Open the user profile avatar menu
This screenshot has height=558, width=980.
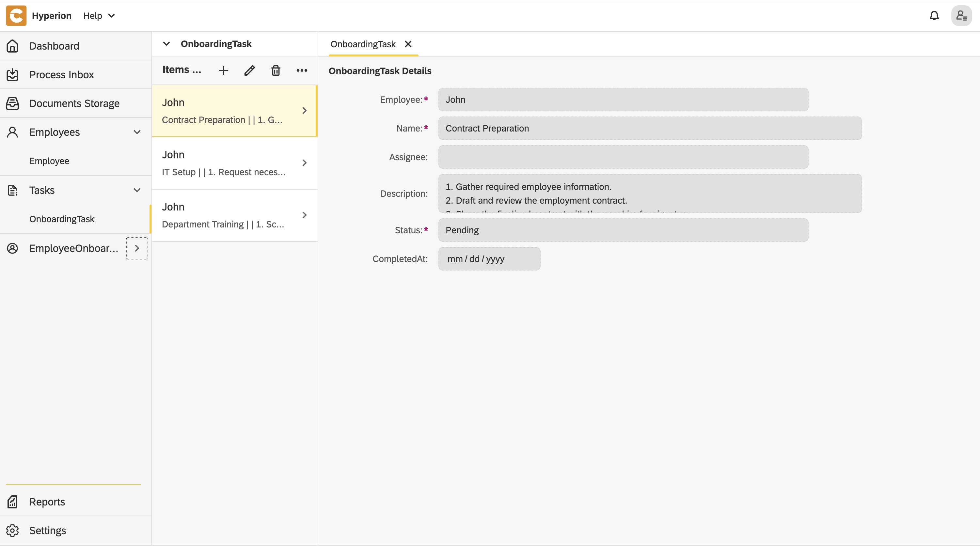tap(961, 16)
